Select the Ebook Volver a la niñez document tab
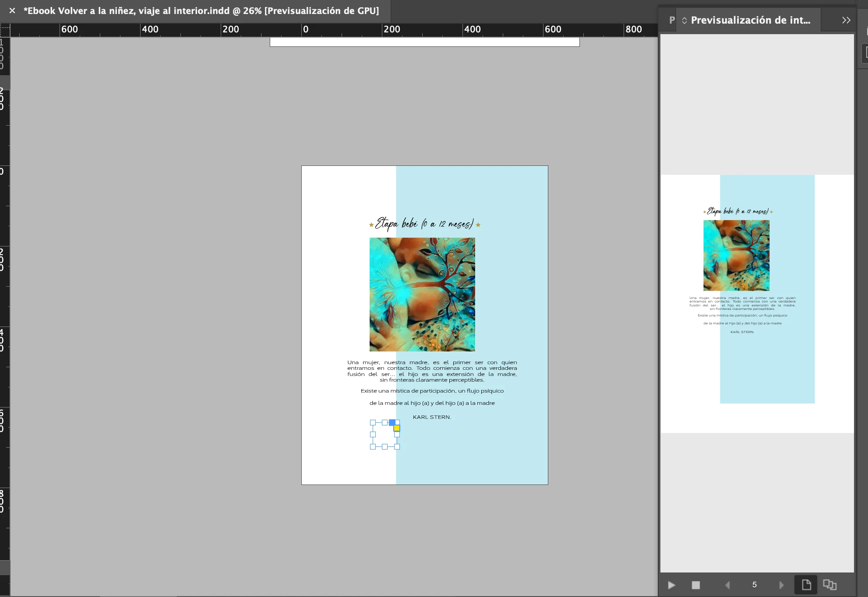868x597 pixels. pyautogui.click(x=201, y=11)
